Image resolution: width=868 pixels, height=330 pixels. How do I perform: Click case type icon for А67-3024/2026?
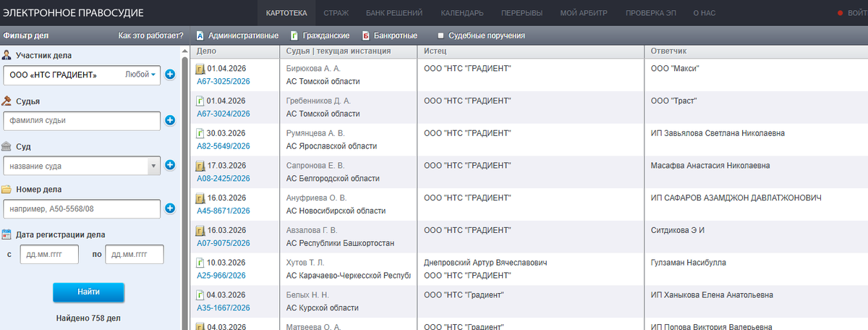pos(200,101)
